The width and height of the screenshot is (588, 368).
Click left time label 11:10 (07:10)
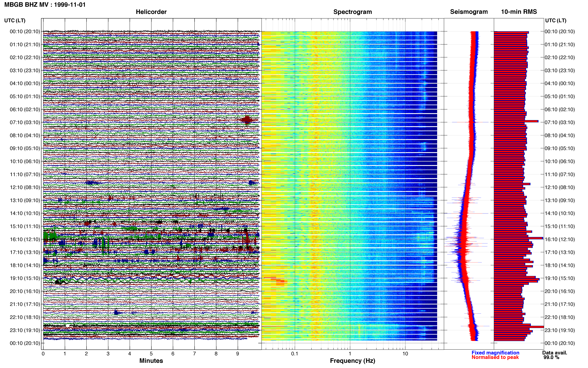25,174
